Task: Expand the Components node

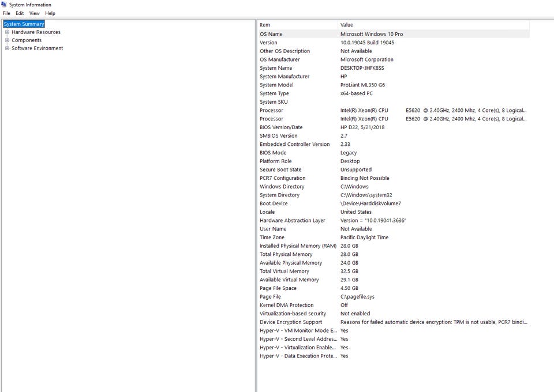Action: click(x=7, y=40)
